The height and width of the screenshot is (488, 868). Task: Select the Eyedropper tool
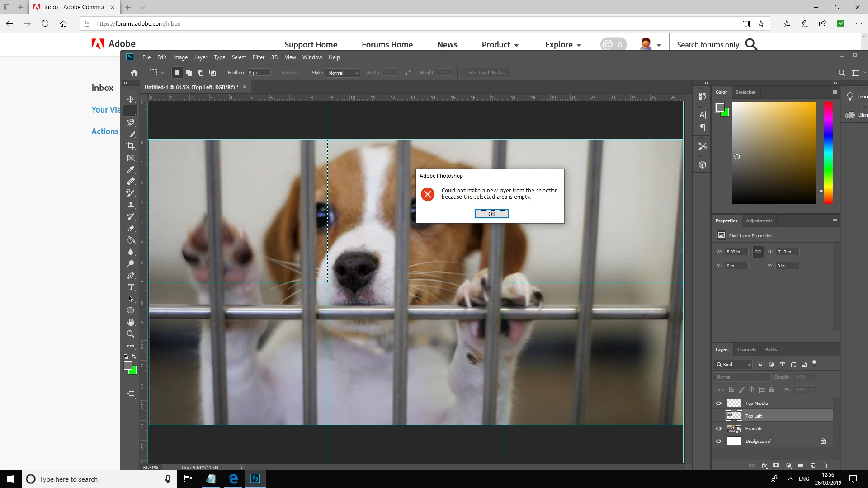click(131, 169)
